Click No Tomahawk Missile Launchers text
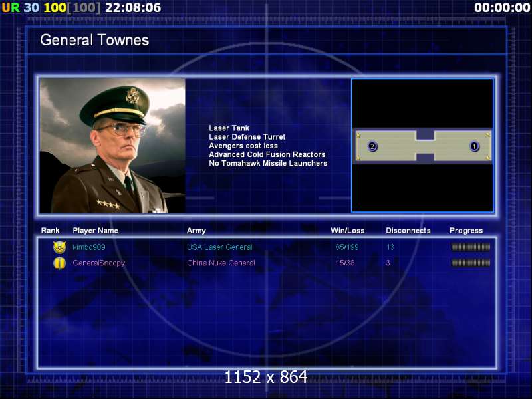 [268, 163]
